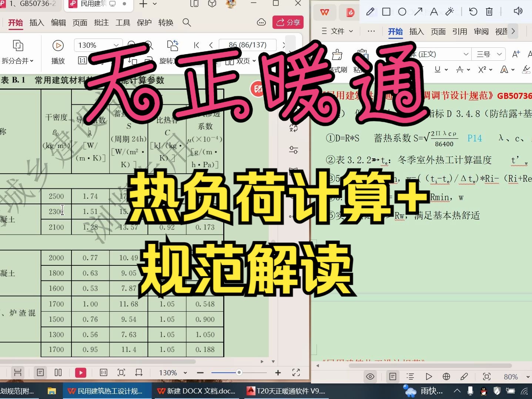Open File Explorer from the taskbar

pos(51,391)
